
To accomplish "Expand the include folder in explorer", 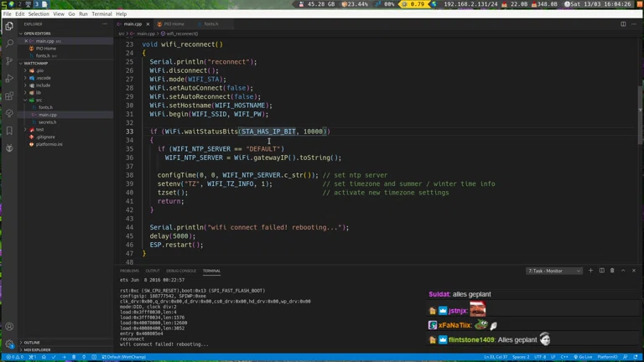I will pyautogui.click(x=43, y=85).
